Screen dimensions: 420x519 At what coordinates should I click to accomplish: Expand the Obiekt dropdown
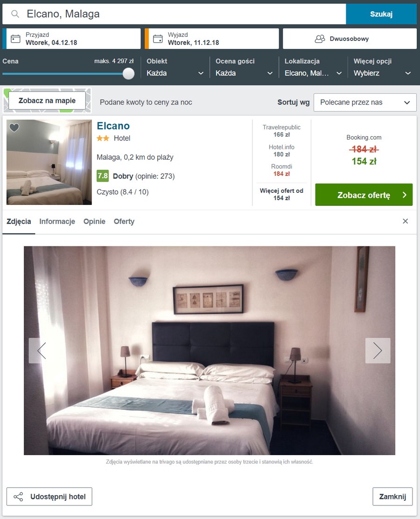pos(175,73)
